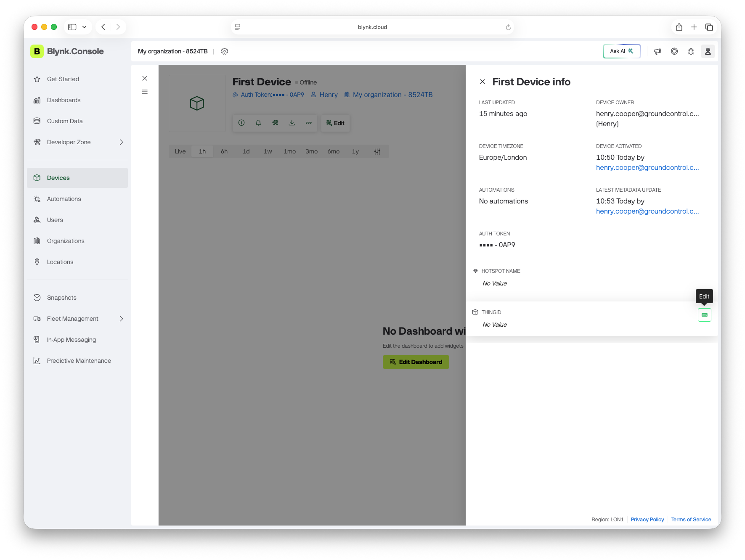745x560 pixels.
Task: Click the Auth Token link in header
Action: click(268, 95)
